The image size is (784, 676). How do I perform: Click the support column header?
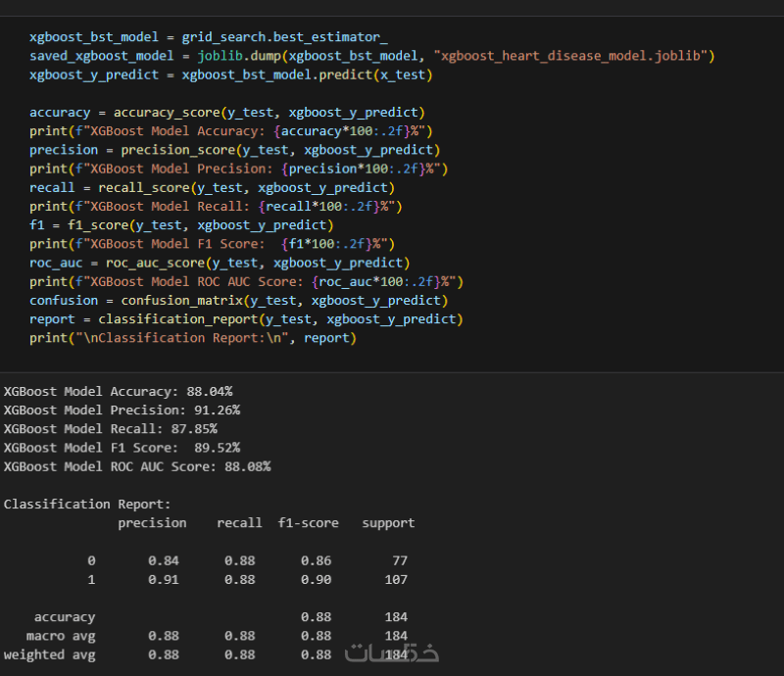[x=388, y=523]
